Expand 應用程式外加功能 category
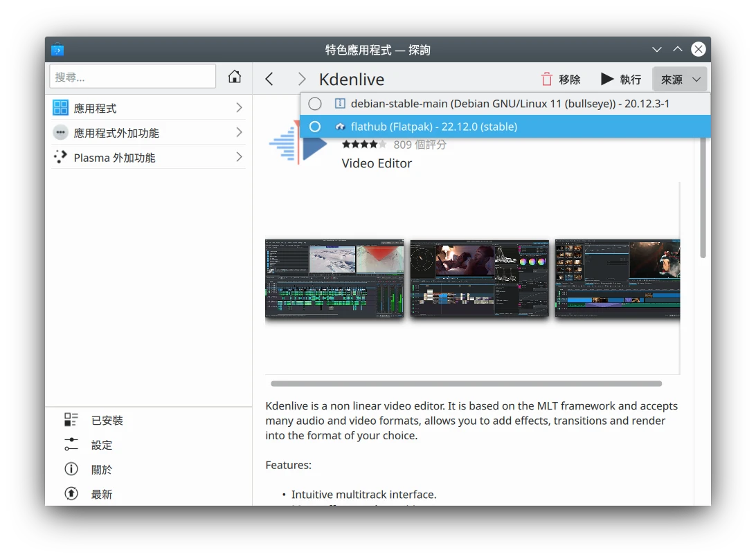This screenshot has height=559, width=756. pyautogui.click(x=148, y=133)
